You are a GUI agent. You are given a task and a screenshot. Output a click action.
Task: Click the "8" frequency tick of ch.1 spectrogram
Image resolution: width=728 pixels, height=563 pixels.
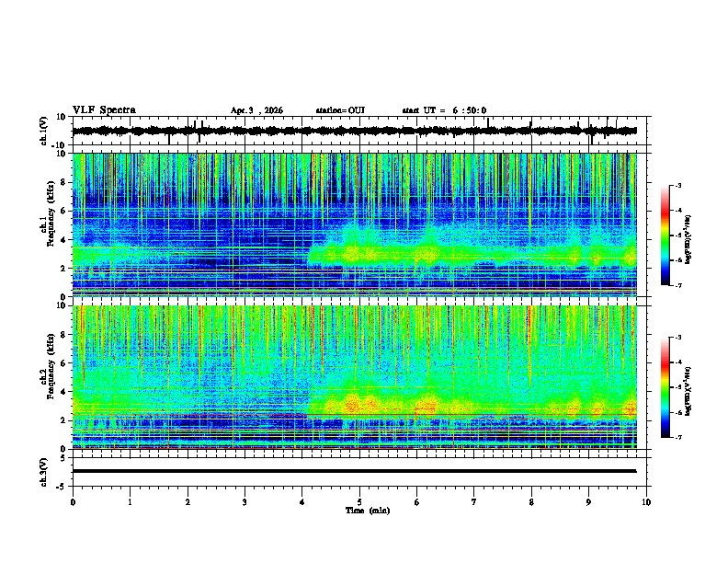tap(64, 182)
